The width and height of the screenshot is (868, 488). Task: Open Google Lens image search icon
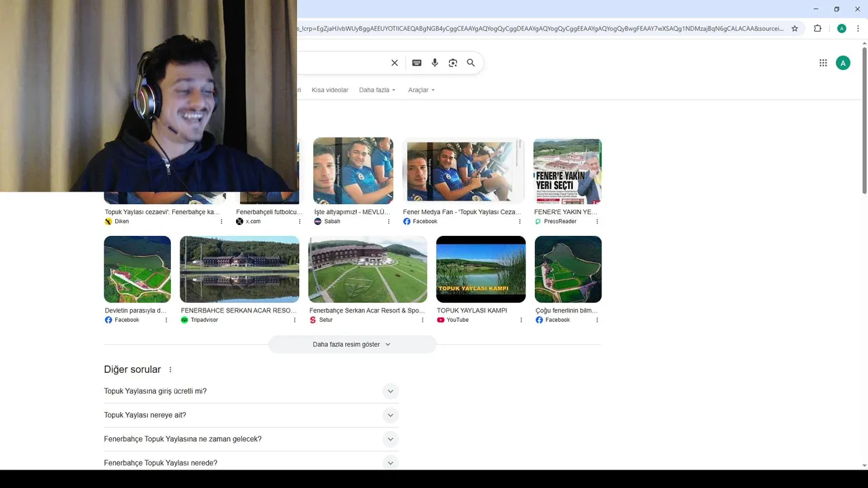[x=453, y=63]
